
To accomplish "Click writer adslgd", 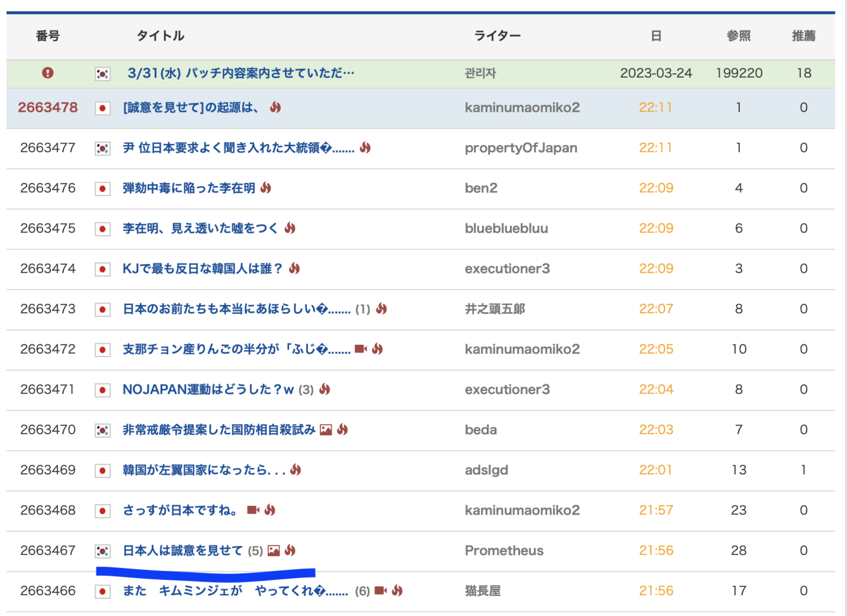I will click(x=487, y=470).
